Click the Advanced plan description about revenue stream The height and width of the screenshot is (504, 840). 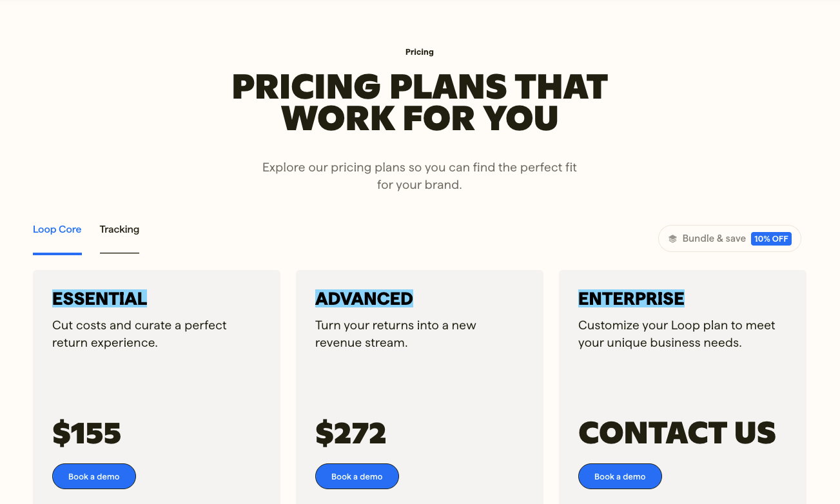395,334
